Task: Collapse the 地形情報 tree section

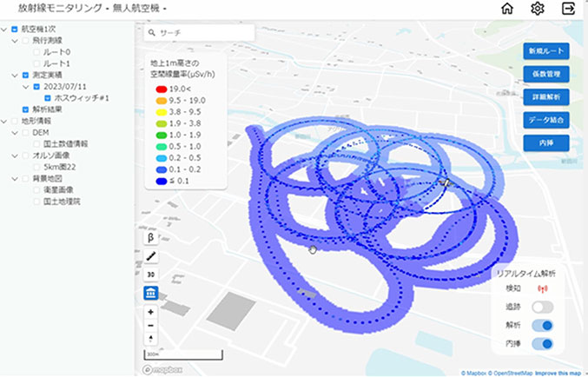Action: click(x=5, y=122)
